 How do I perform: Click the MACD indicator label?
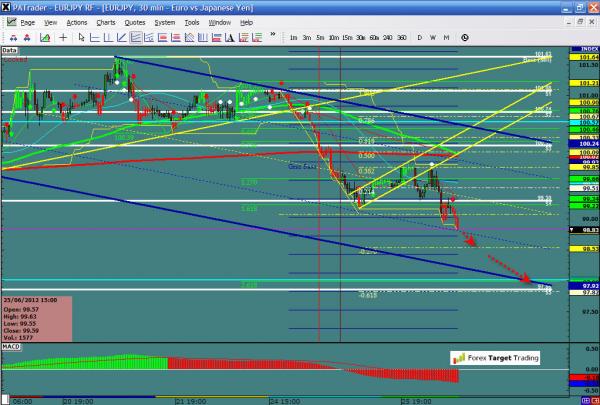tap(11, 344)
